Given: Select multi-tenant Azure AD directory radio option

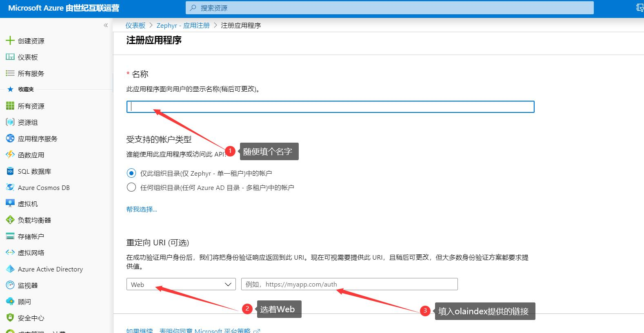Looking at the screenshot, I should pos(131,187).
